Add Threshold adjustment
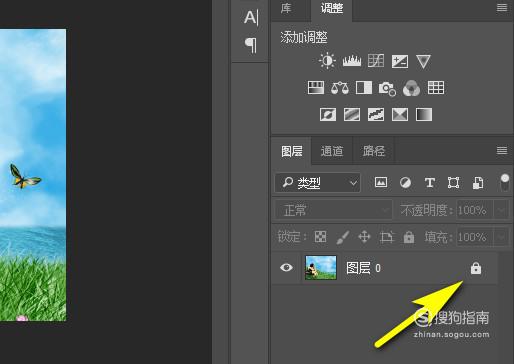This screenshot has height=364, width=514. click(376, 114)
